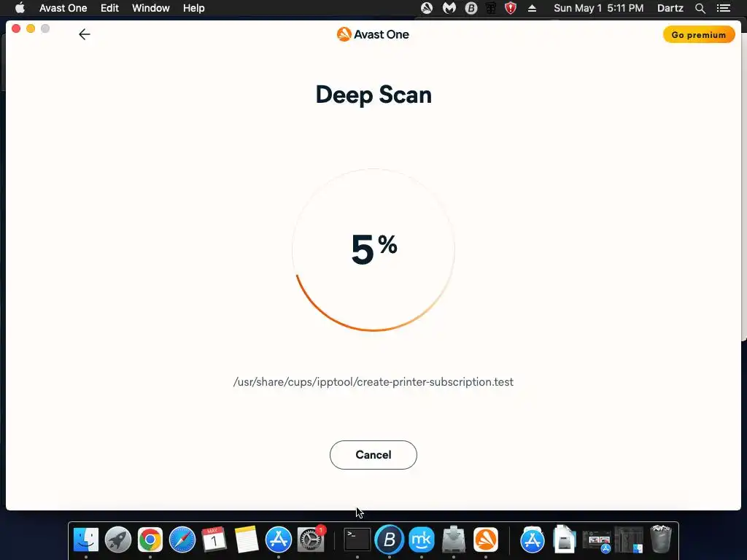Viewport: 747px width, 560px height.
Task: Open Bitdefender B app in Dock
Action: (390, 540)
